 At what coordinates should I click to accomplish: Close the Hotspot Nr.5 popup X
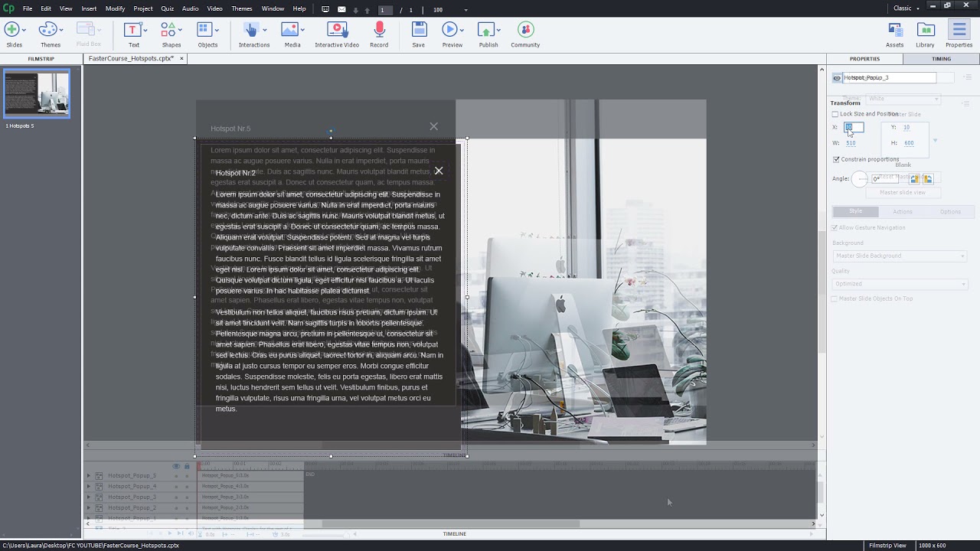[x=434, y=126]
